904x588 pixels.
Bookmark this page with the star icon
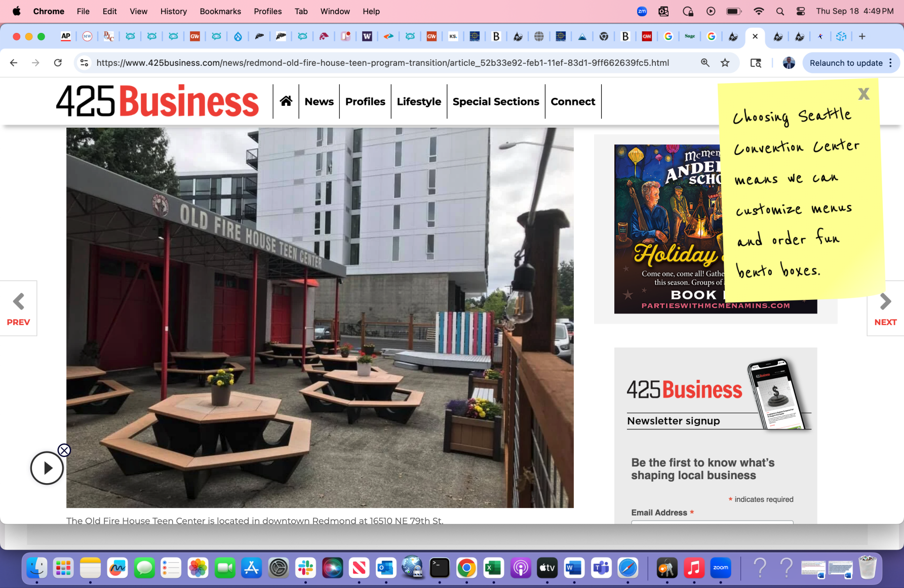tap(725, 63)
